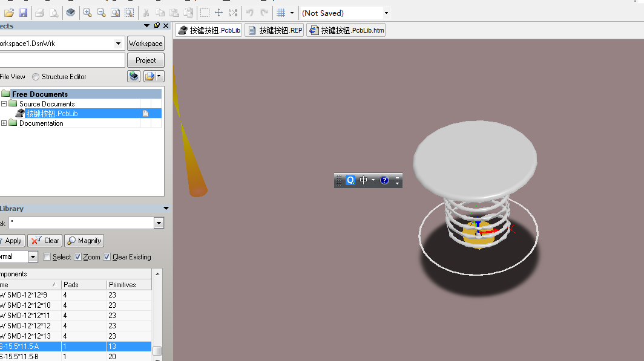This screenshot has width=644, height=361.
Task: Switch to the 按键按钮.PcbLib document tab
Action: [209, 30]
